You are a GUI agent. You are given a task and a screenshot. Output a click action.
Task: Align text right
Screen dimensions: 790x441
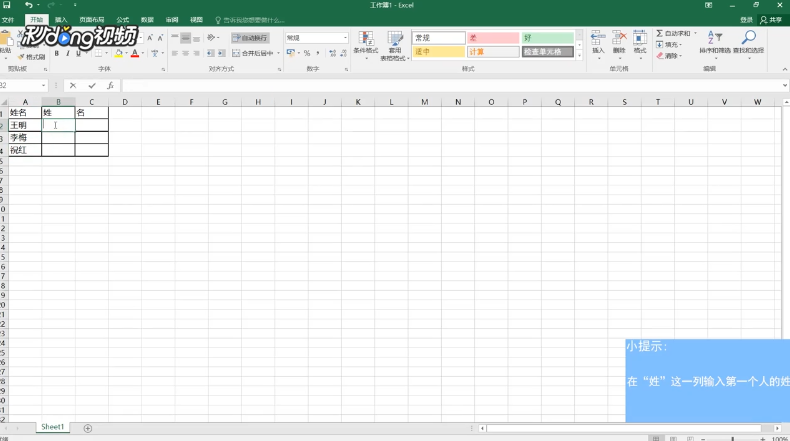196,53
